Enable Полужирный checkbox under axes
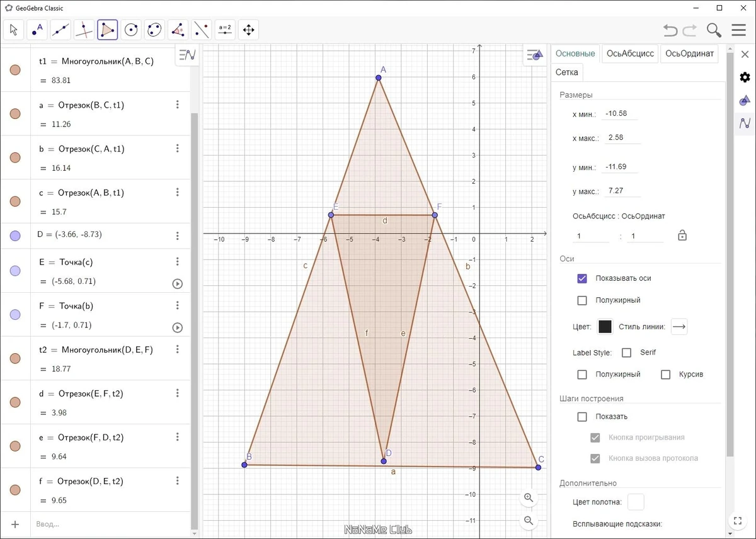Image resolution: width=756 pixels, height=539 pixels. (582, 300)
